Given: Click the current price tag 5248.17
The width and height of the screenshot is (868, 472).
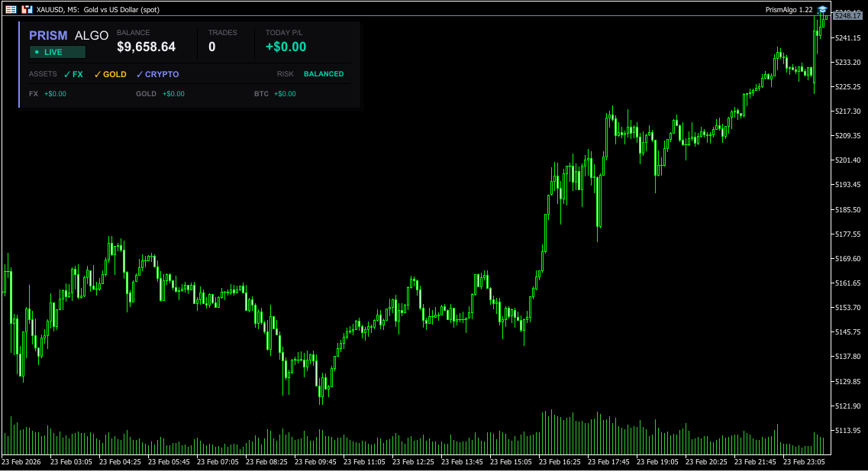Looking at the screenshot, I should pos(848,15).
